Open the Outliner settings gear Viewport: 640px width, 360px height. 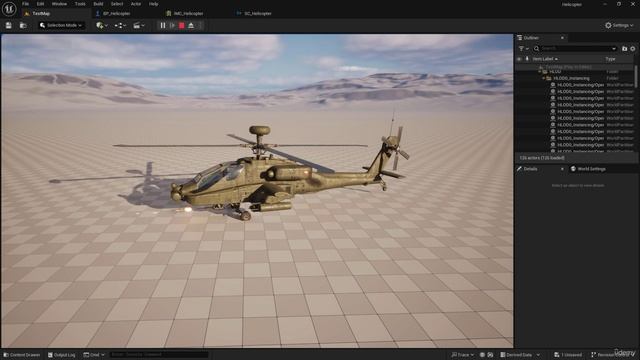coord(633,49)
